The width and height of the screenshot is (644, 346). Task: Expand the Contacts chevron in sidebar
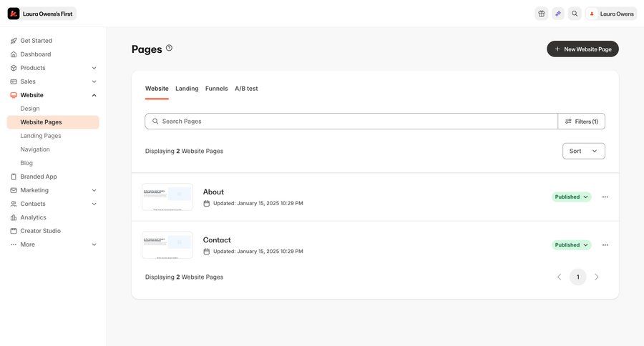click(x=94, y=204)
